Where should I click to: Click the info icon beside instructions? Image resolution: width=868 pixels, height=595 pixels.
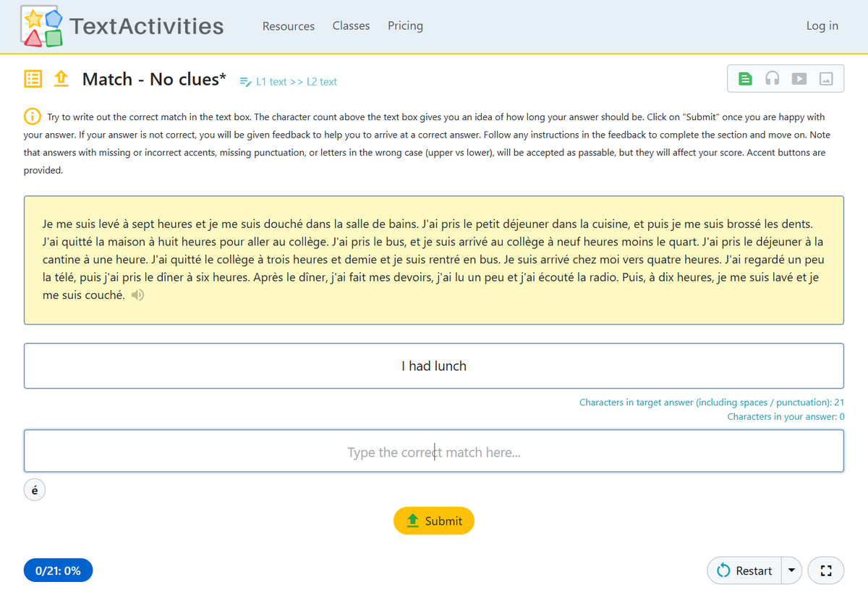click(32, 116)
